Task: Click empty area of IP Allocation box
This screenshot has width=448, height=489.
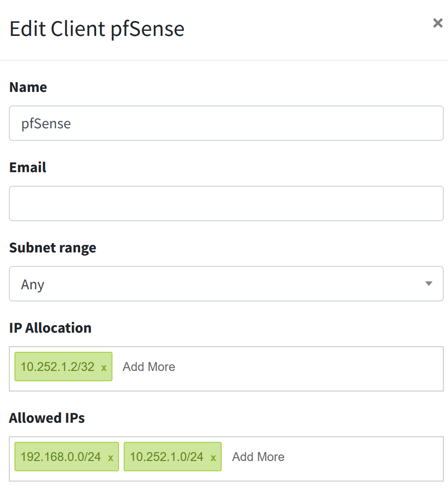Action: click(309, 369)
